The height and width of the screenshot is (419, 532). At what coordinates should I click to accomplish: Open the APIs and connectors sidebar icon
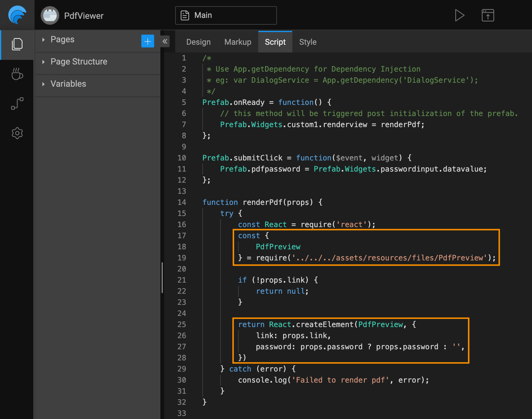[17, 104]
